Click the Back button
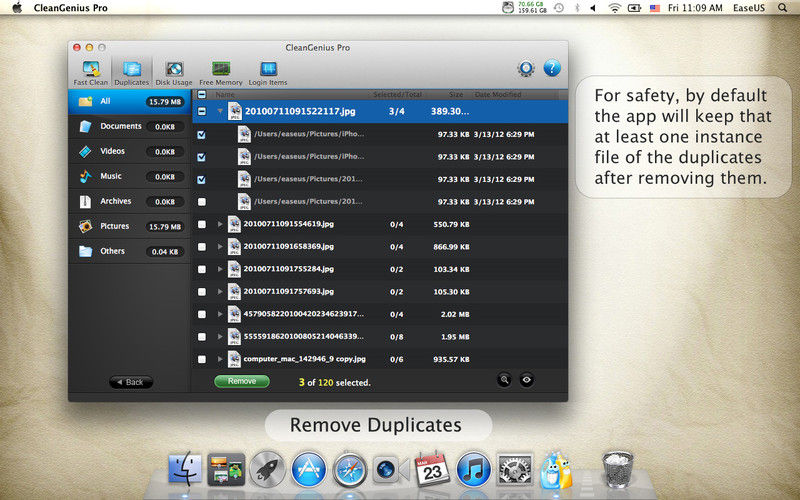The width and height of the screenshot is (800, 500). [130, 382]
